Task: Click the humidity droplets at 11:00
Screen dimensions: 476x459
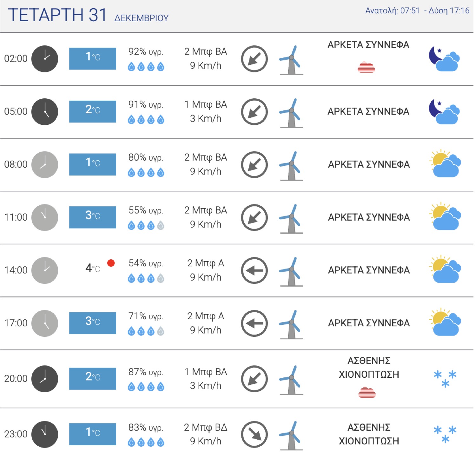Action: coord(146,226)
